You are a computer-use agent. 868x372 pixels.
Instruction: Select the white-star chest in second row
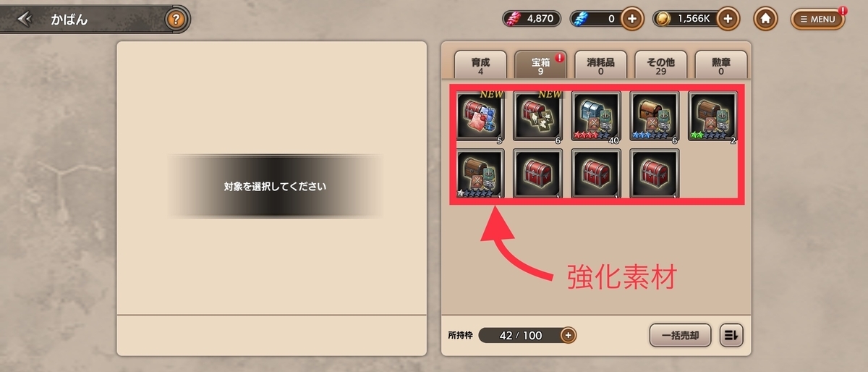tap(481, 174)
